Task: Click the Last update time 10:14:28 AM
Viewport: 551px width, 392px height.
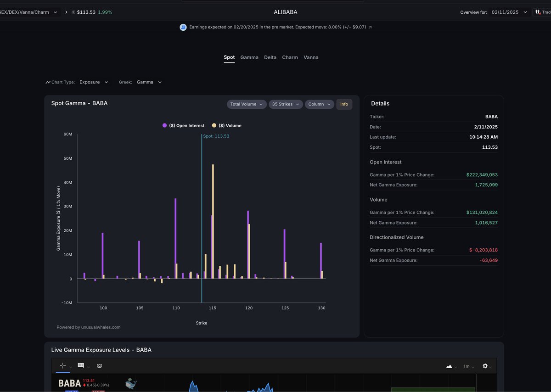Action: tap(484, 137)
